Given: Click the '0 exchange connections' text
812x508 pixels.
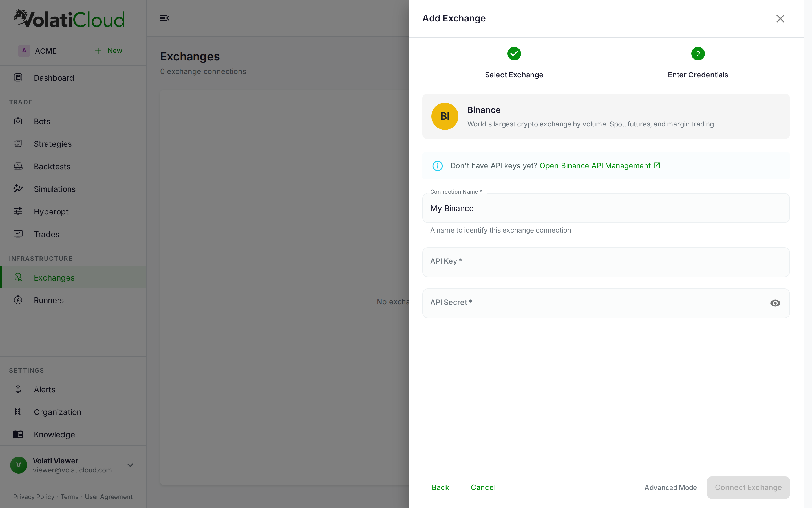Looking at the screenshot, I should [203, 71].
